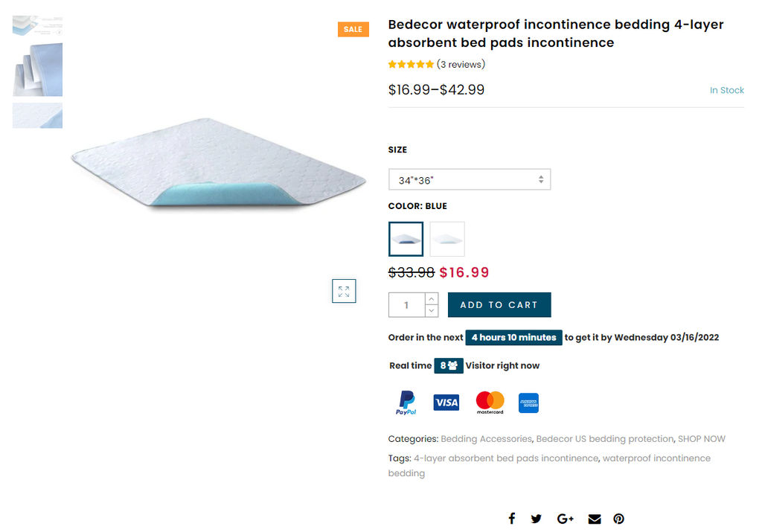This screenshot has width=762, height=532.
Task: Click the quantity input field
Action: (406, 305)
